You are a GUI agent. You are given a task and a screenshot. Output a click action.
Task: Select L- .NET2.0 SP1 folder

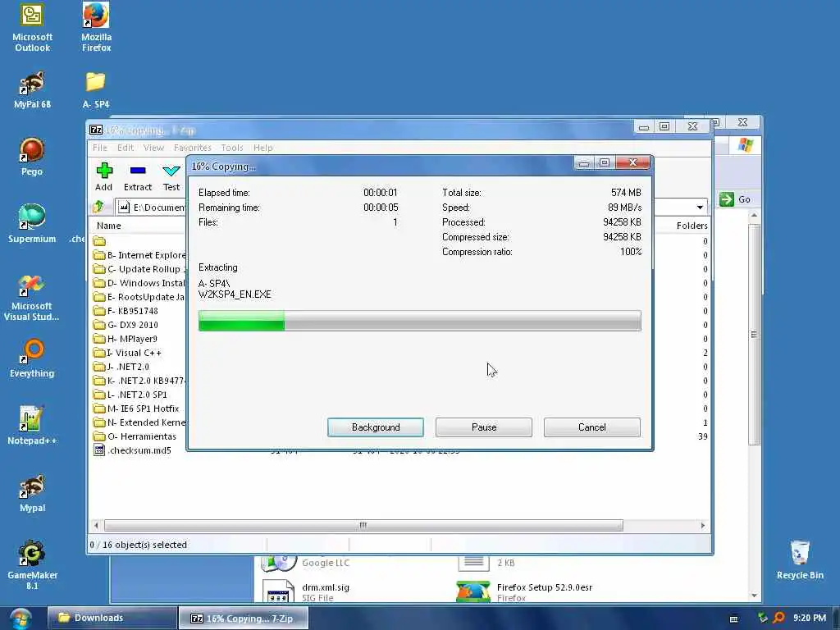(130, 395)
